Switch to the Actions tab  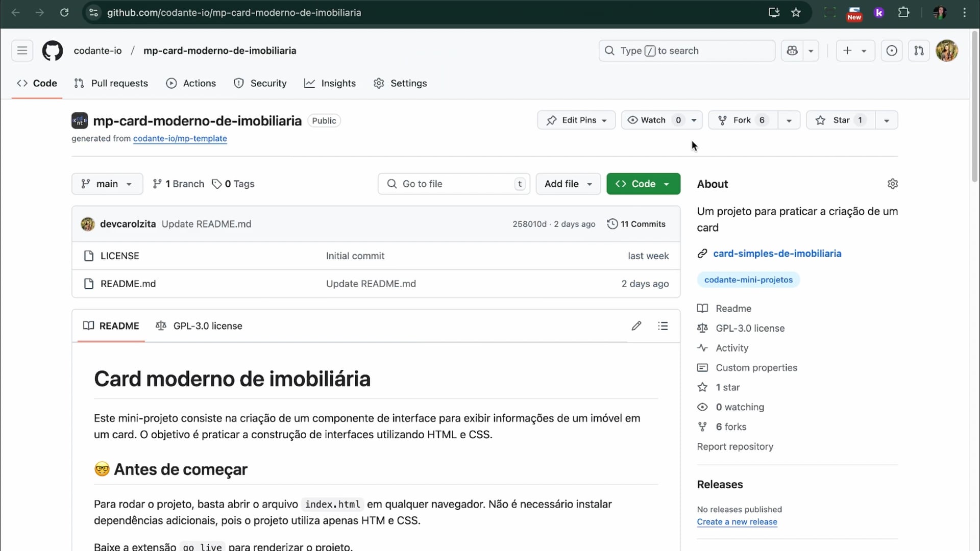click(191, 83)
